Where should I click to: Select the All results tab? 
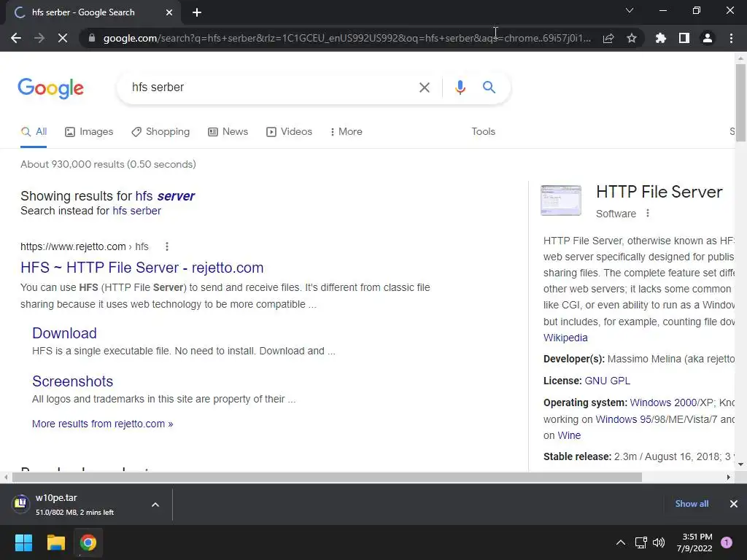pyautogui.click(x=34, y=132)
